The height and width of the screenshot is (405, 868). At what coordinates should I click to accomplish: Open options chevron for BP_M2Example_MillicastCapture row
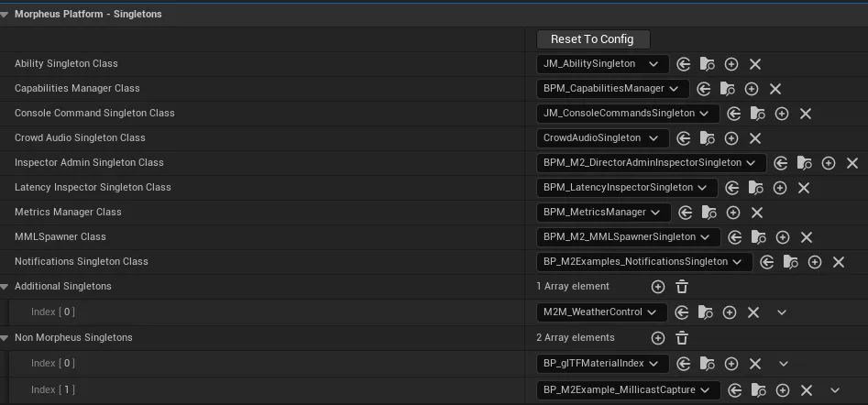click(x=834, y=390)
